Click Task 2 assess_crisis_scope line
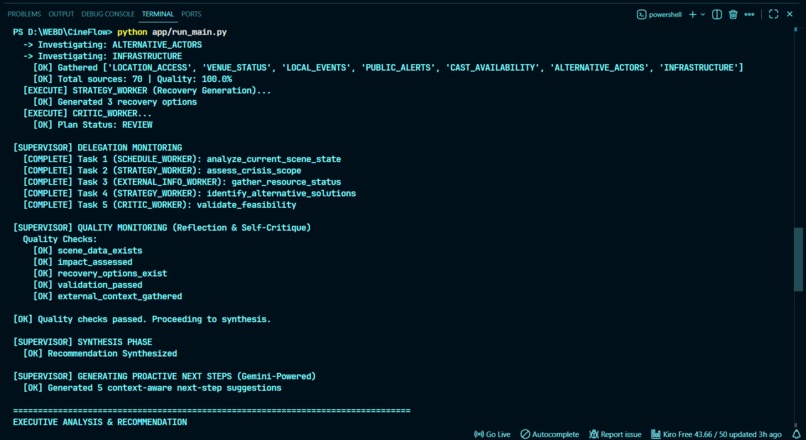The image size is (806, 440). coord(162,170)
